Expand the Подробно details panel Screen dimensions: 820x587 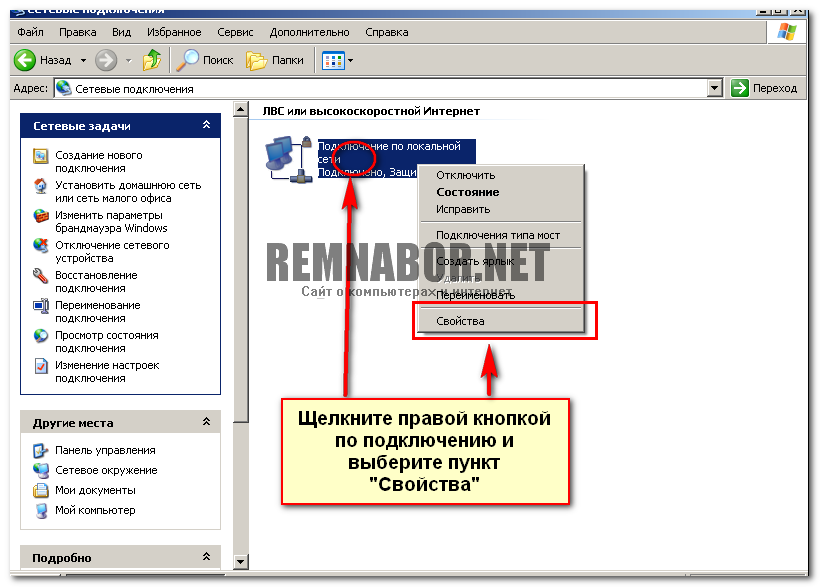click(x=206, y=558)
